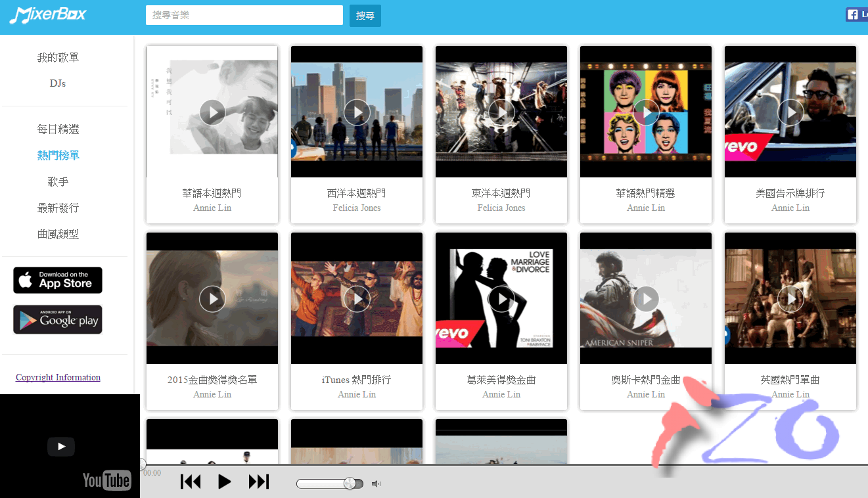Open the Copyright Information link
The height and width of the screenshot is (498, 868).
click(x=58, y=377)
